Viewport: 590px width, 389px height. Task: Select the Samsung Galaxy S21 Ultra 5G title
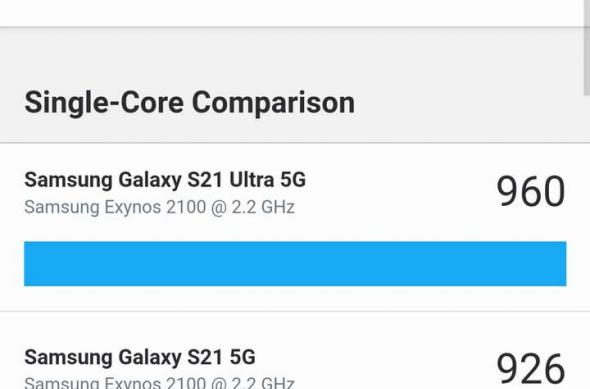click(x=165, y=180)
